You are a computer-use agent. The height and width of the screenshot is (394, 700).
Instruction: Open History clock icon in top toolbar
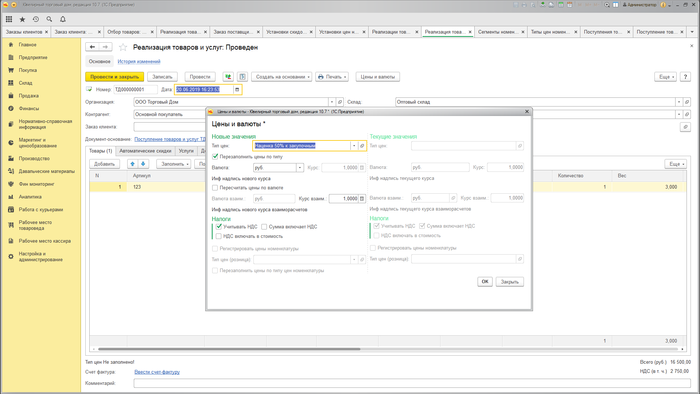coord(36,19)
